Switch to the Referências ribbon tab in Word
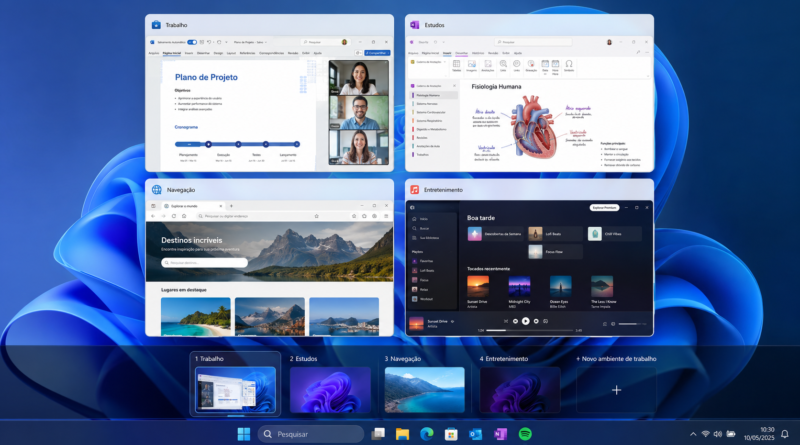The width and height of the screenshot is (800, 445). 247,53
